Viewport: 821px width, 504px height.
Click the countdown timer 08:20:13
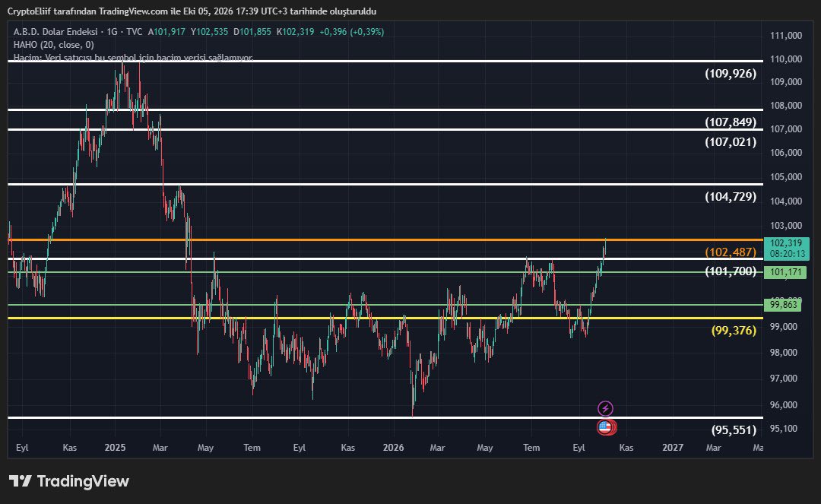[788, 254]
